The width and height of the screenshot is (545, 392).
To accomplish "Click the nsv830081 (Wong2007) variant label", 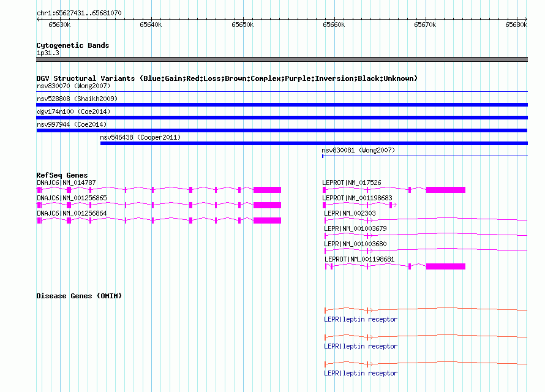I will pyautogui.click(x=358, y=150).
